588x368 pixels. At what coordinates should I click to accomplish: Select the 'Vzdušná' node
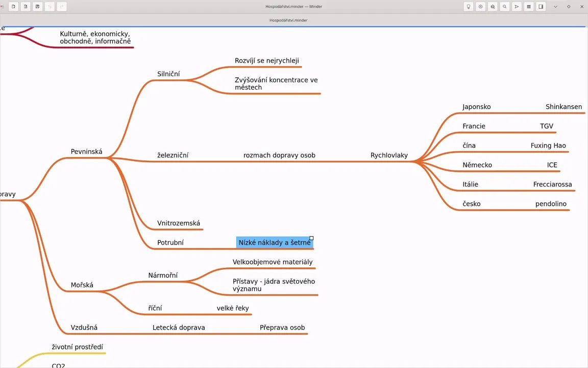pos(84,328)
